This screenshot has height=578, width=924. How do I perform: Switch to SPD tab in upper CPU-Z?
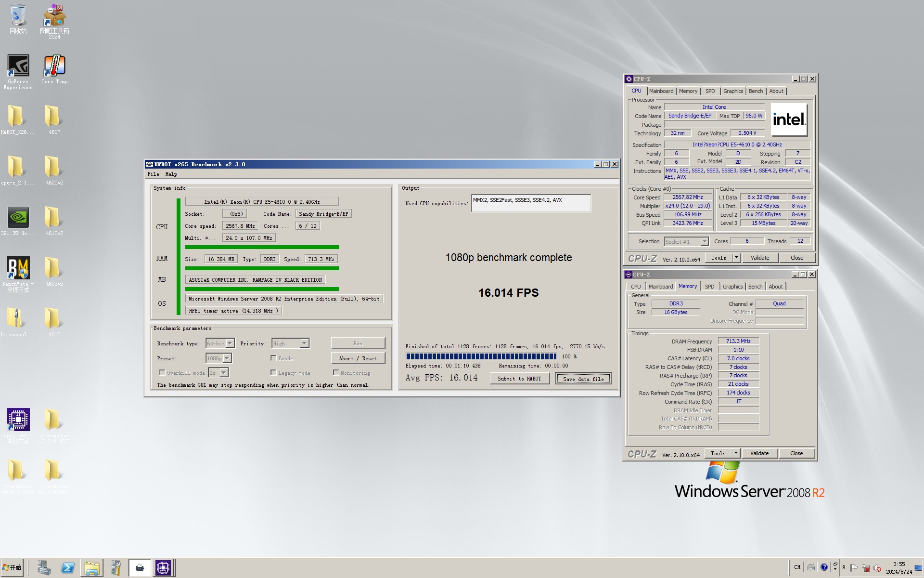click(710, 91)
